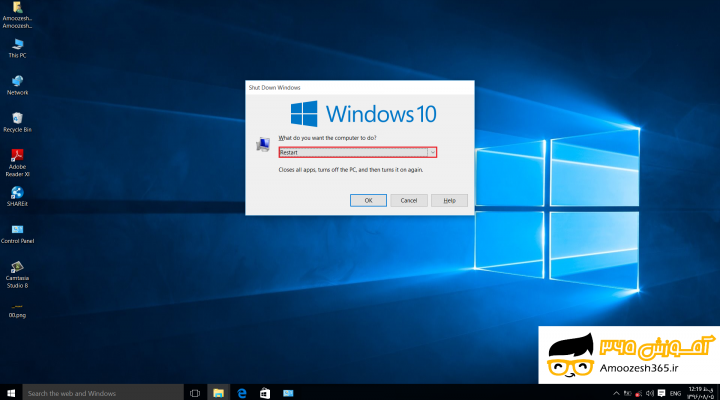Launch Microsoft Edge from taskbar

point(242,393)
